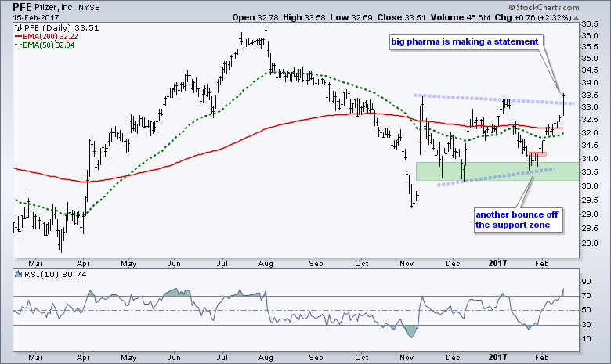Click the small arrow after Chg percentage
This screenshot has width=611, height=364.
[x=577, y=18]
